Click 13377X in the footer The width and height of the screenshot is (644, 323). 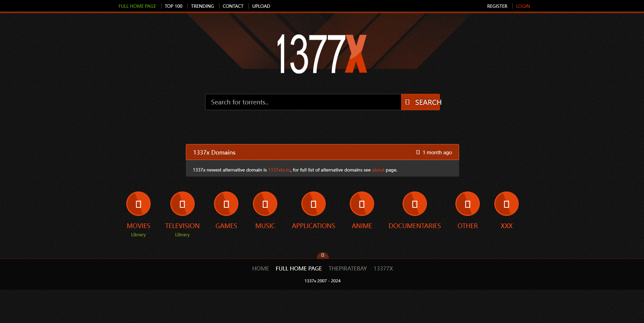pos(383,268)
